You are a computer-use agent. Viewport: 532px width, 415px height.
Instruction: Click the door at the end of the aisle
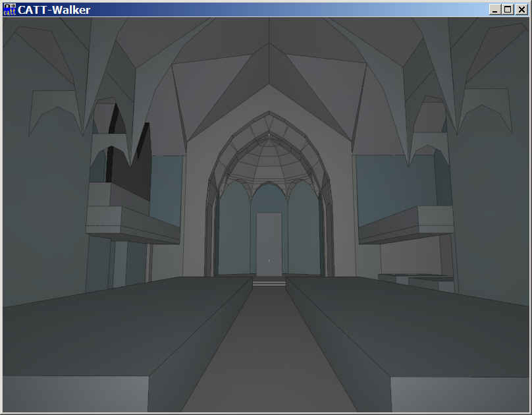(x=269, y=244)
